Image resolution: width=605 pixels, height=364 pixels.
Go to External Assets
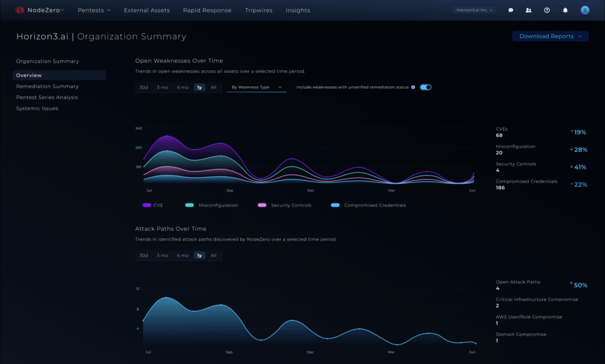click(x=147, y=11)
